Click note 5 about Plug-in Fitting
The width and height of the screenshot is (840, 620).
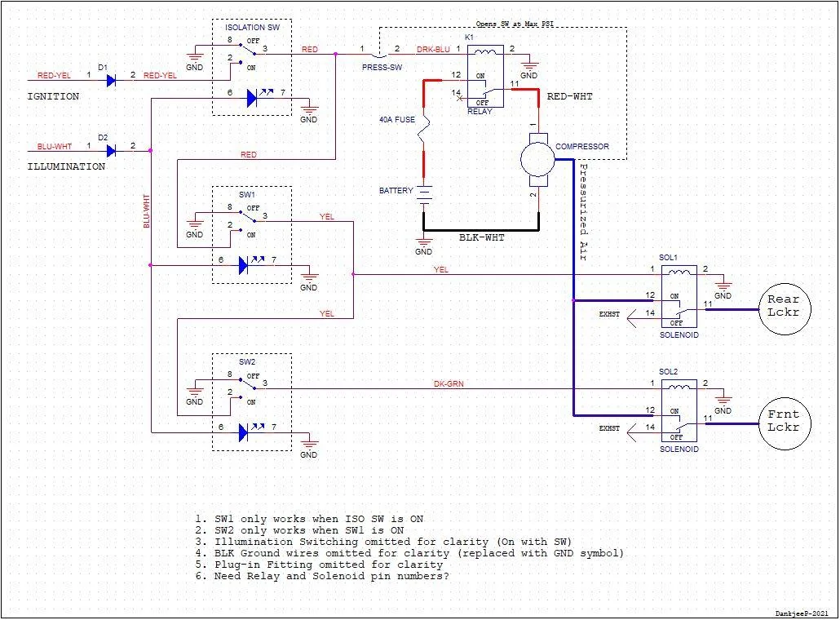click(x=319, y=565)
